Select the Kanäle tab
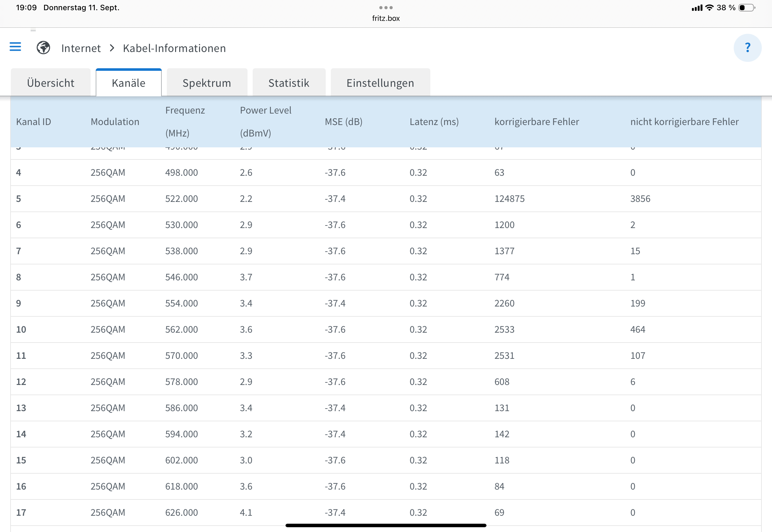Screen dimensions: 772x532 coord(129,83)
